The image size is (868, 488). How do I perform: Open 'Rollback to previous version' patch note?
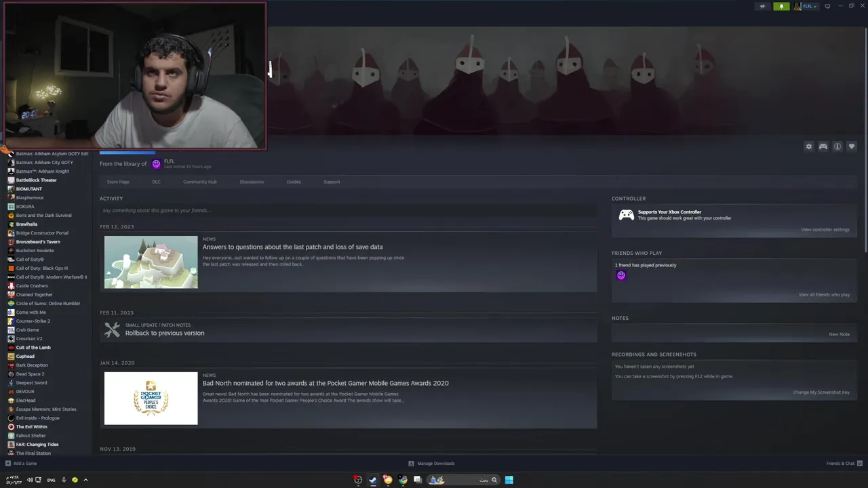point(165,333)
